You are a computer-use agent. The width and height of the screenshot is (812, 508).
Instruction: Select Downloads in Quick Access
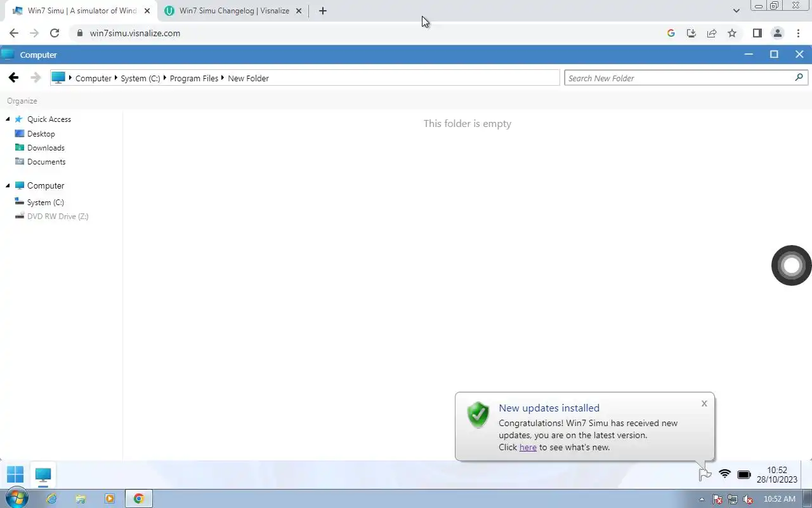click(46, 147)
